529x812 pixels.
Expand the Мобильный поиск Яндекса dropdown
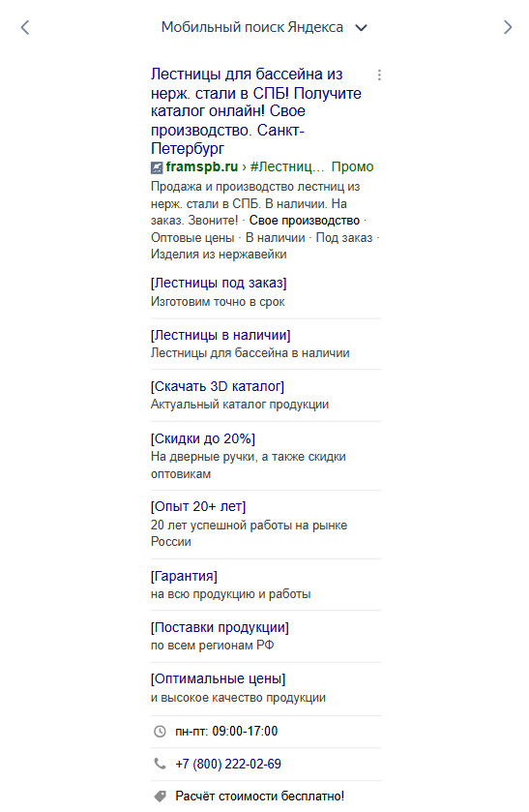362,27
